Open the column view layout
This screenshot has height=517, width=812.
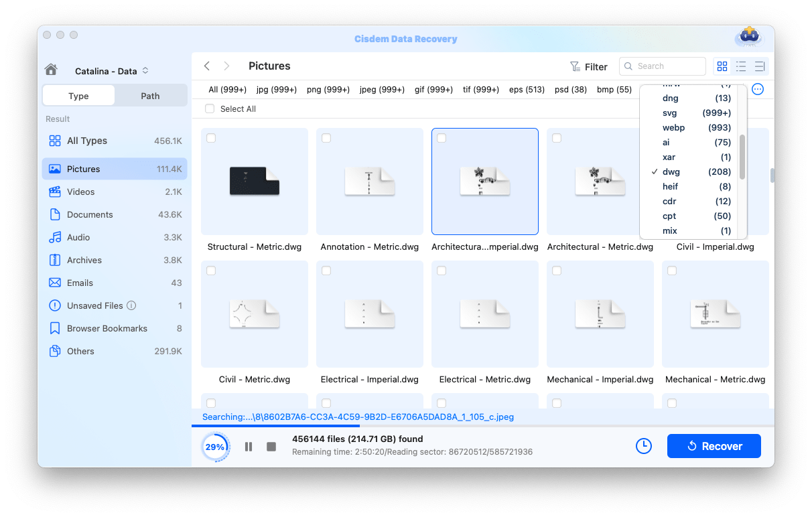pos(760,66)
